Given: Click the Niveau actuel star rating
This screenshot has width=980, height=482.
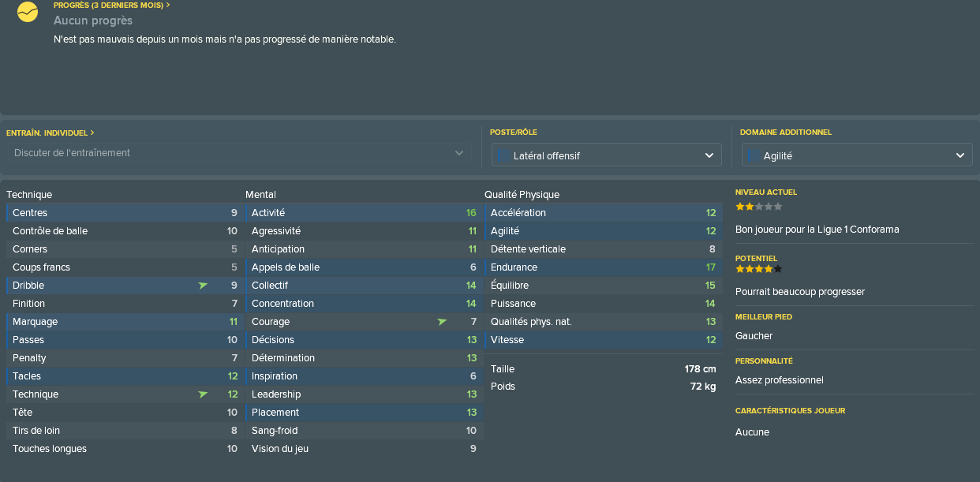Looking at the screenshot, I should (x=758, y=207).
